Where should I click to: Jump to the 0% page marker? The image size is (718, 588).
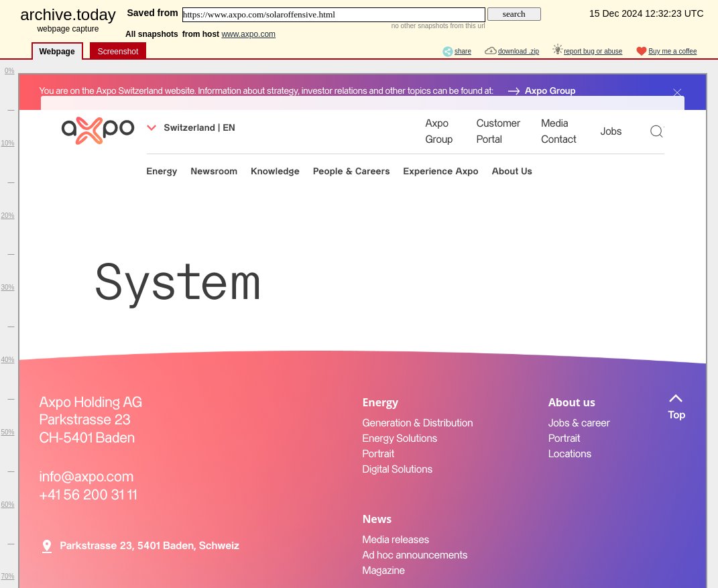9,71
